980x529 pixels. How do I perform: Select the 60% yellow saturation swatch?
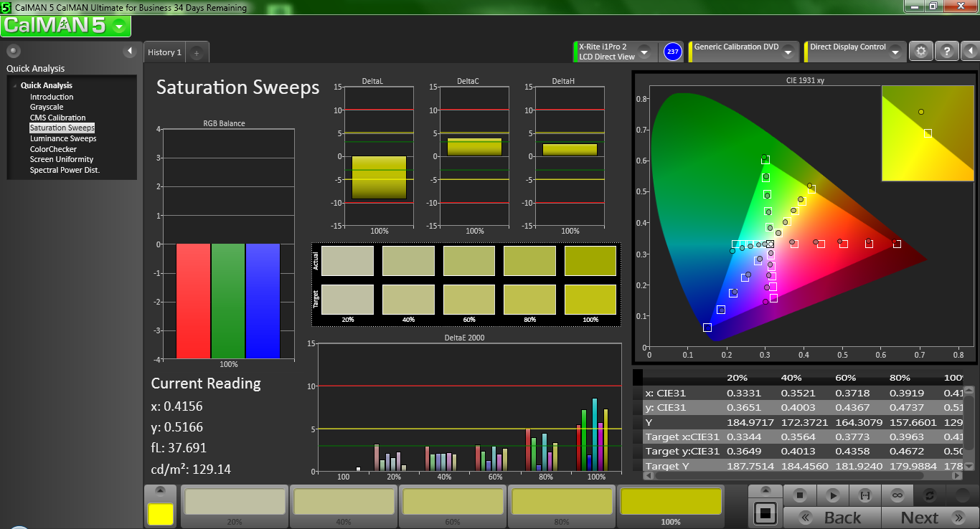(452, 505)
